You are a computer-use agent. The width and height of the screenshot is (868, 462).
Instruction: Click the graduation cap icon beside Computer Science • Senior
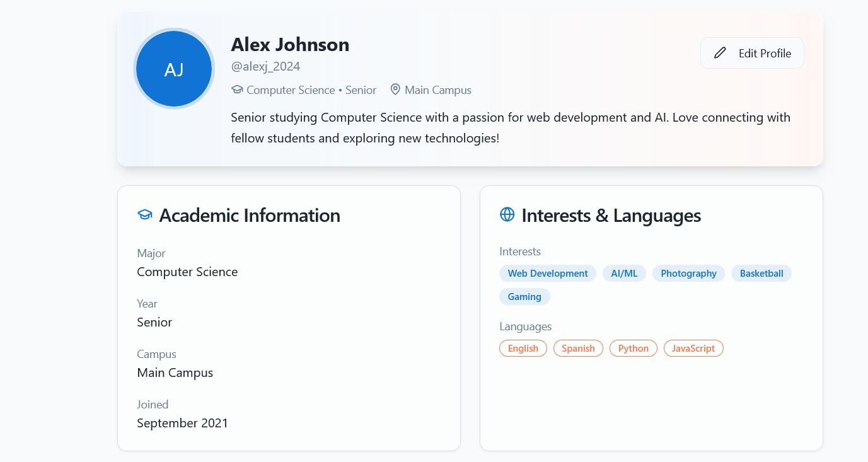pyautogui.click(x=237, y=90)
